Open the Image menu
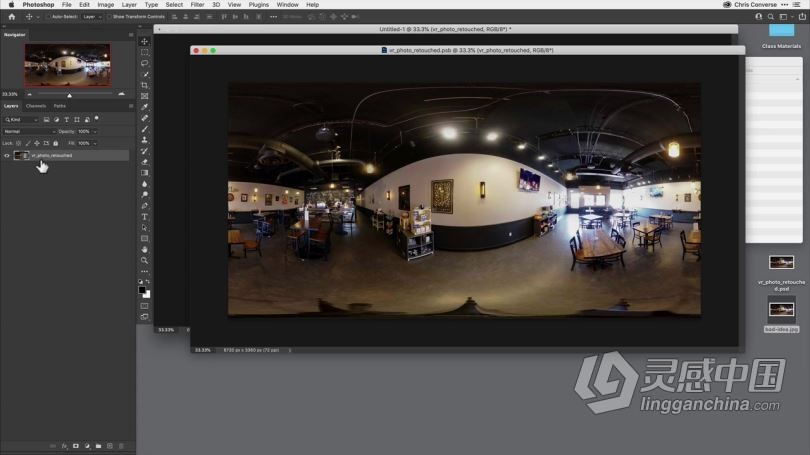The width and height of the screenshot is (810, 455). (x=105, y=5)
